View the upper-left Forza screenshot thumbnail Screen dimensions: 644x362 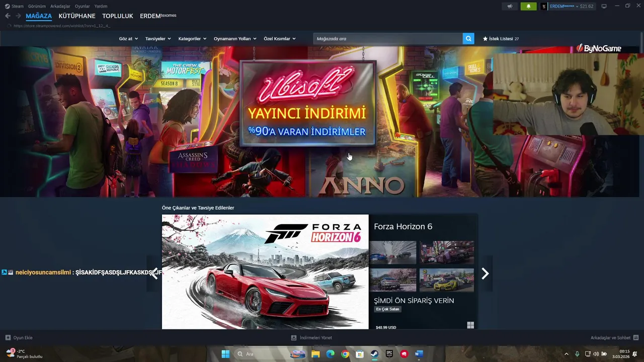[393, 252]
